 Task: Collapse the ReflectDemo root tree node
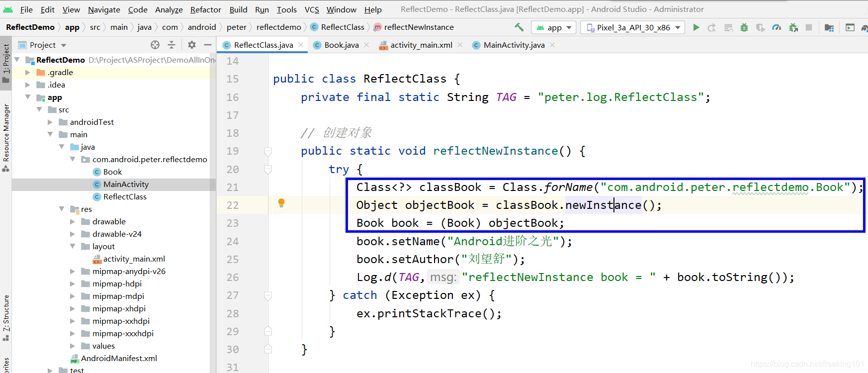17,60
